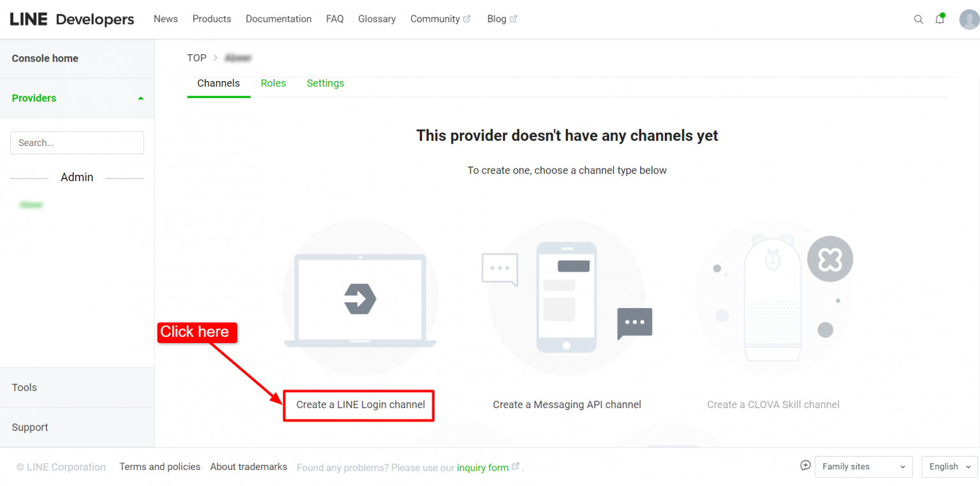The width and height of the screenshot is (980, 486).
Task: Click the LINE Developers logo
Action: pyautogui.click(x=71, y=19)
